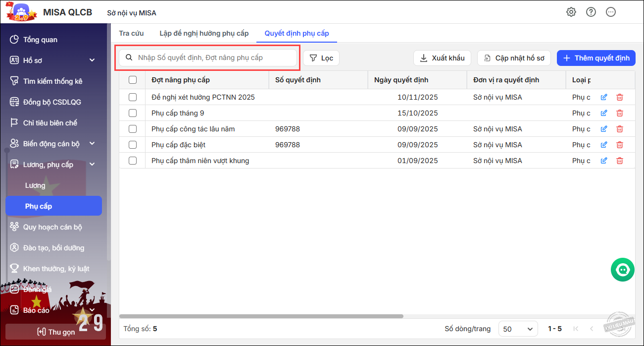Click the horizontal scrollbar under the table
This screenshot has width=644, height=346.
coord(261,316)
